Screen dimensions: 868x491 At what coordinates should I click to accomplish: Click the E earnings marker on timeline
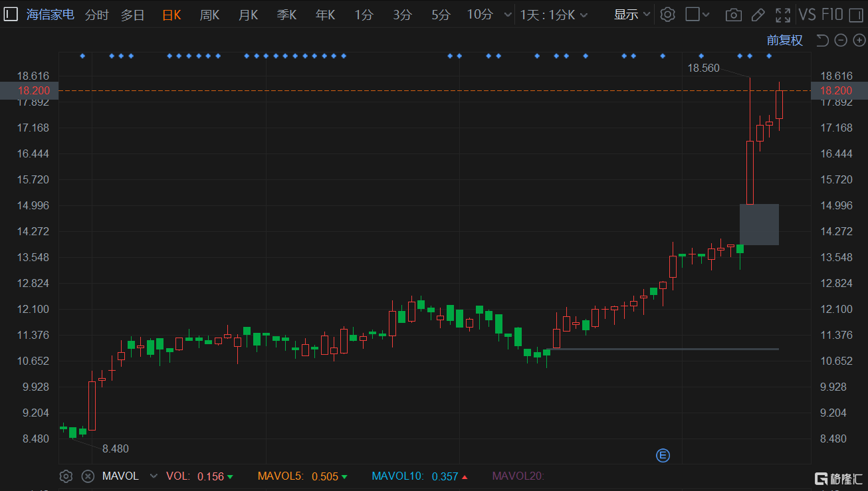pyautogui.click(x=663, y=455)
